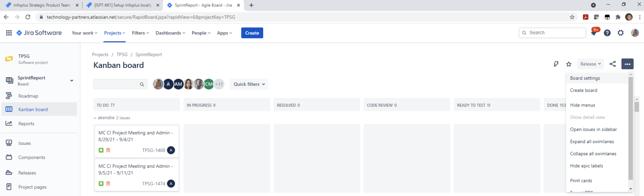Open the Quick filters dropdown
The image size is (644, 196).
pyautogui.click(x=249, y=84)
